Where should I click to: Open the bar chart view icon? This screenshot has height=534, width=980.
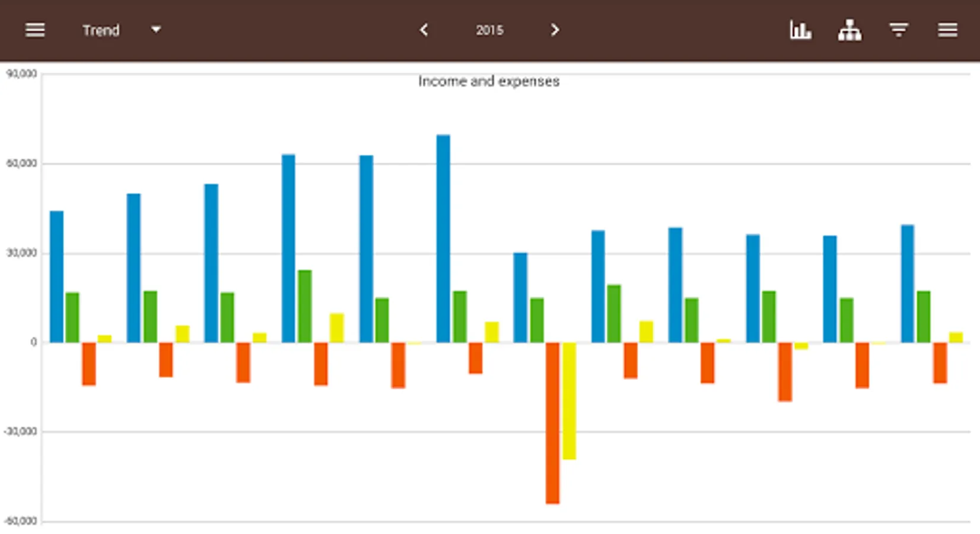(800, 30)
